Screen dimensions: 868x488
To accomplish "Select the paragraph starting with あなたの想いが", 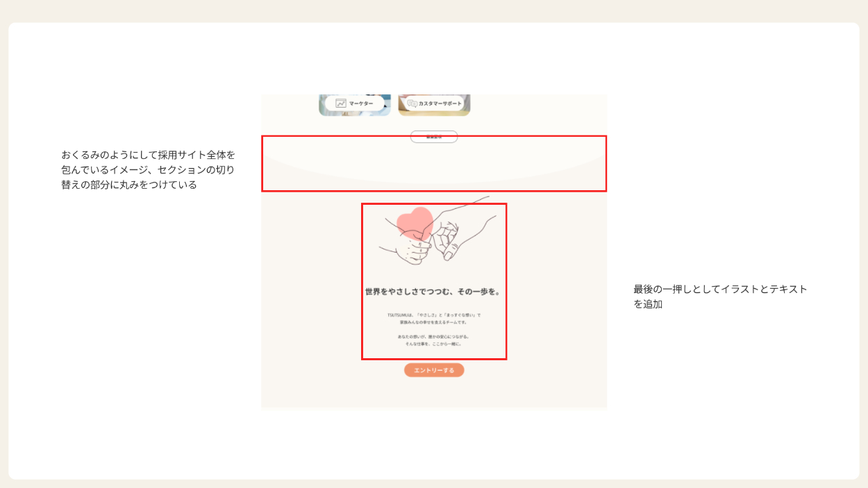I will (434, 340).
